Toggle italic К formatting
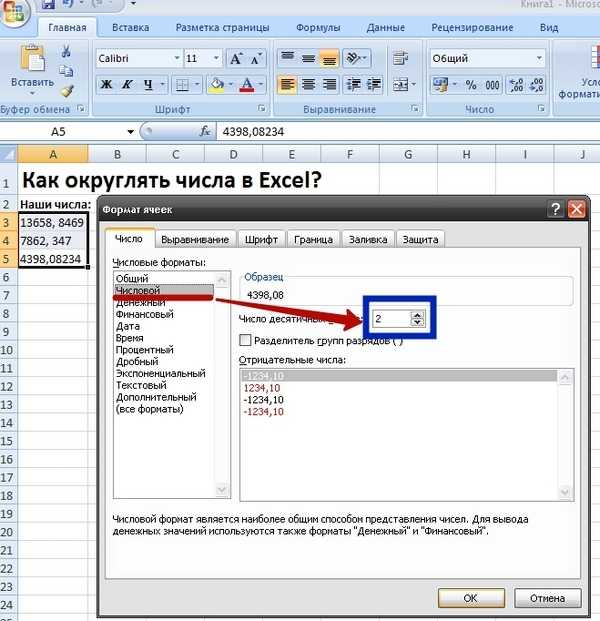 coord(127,84)
